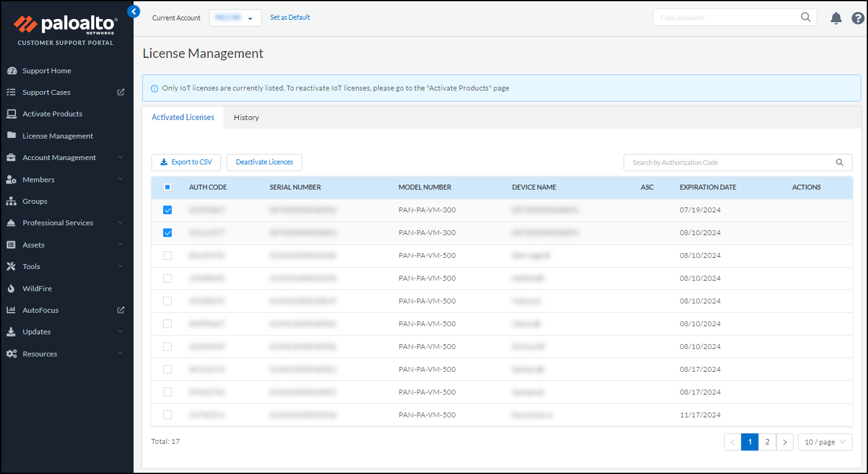Open the AutoFocus external link icon
This screenshot has width=868, height=474.
[121, 310]
